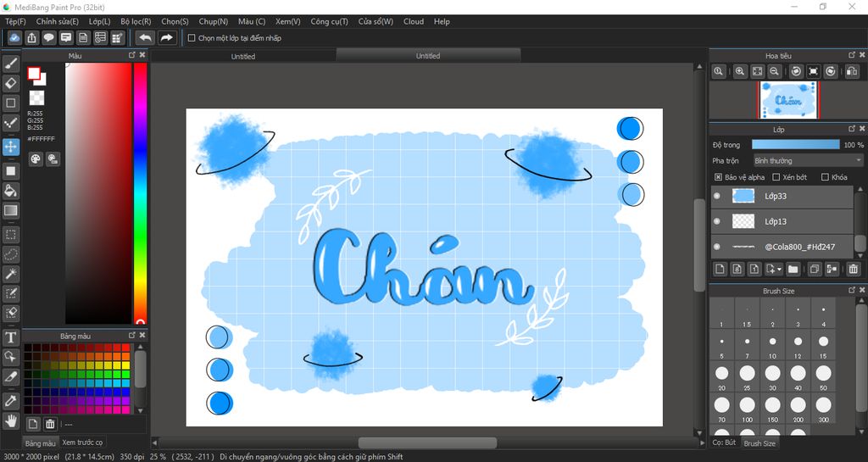The image size is (868, 462).
Task: Click the transparent color swatch
Action: click(x=36, y=98)
